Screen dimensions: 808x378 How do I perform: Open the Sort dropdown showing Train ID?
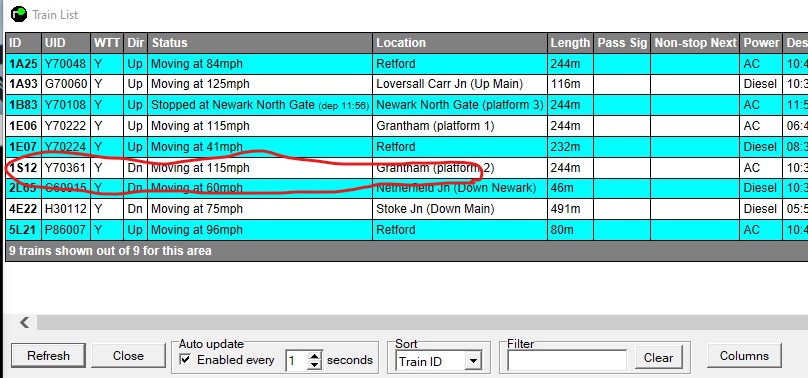[x=439, y=361]
